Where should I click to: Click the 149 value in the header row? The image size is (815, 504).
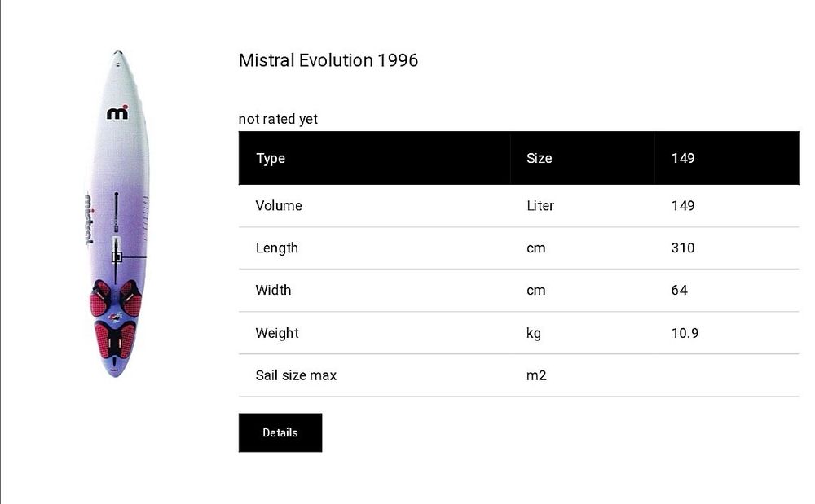point(682,158)
